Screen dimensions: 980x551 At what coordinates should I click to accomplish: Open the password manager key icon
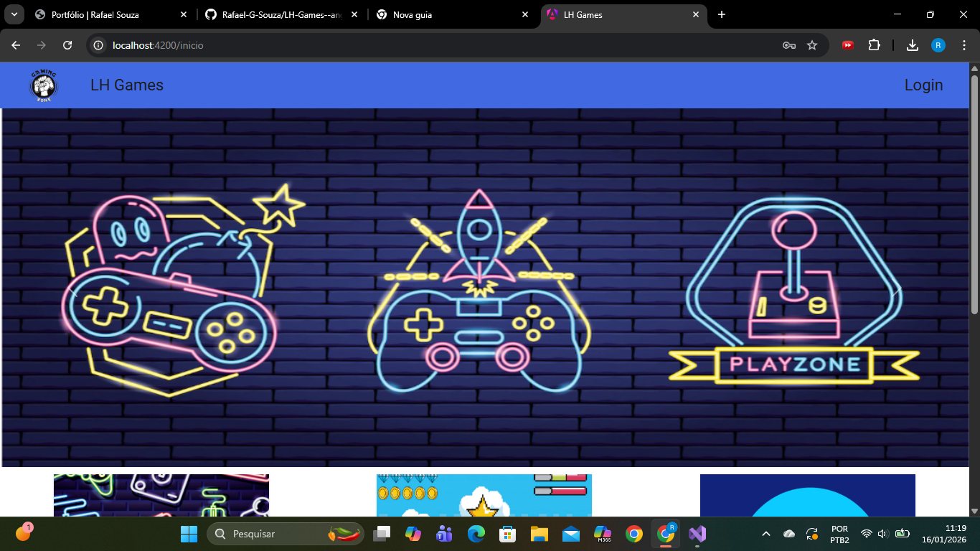pyautogui.click(x=788, y=44)
